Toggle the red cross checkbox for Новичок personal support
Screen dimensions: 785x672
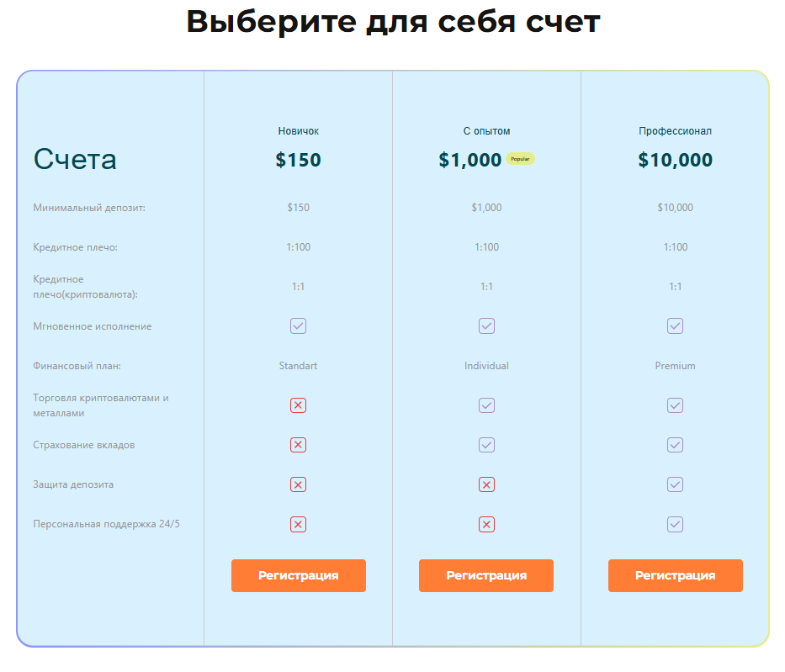[298, 524]
